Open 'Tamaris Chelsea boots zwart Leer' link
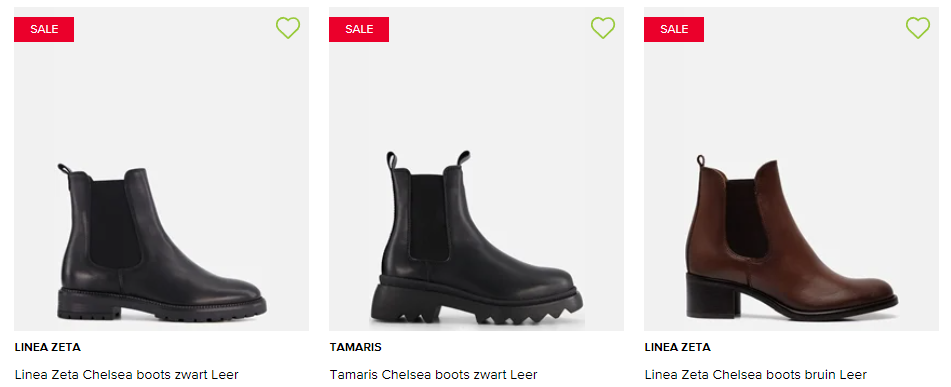 [434, 375]
